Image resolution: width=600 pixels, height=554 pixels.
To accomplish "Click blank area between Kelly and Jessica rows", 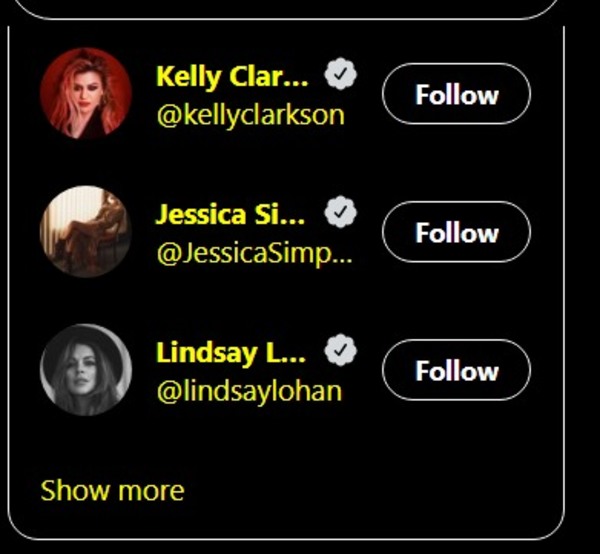I will coord(285,163).
